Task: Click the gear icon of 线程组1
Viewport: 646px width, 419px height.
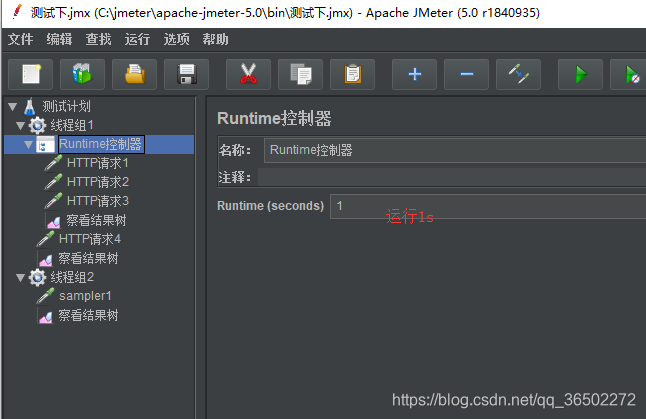Action: tap(37, 125)
